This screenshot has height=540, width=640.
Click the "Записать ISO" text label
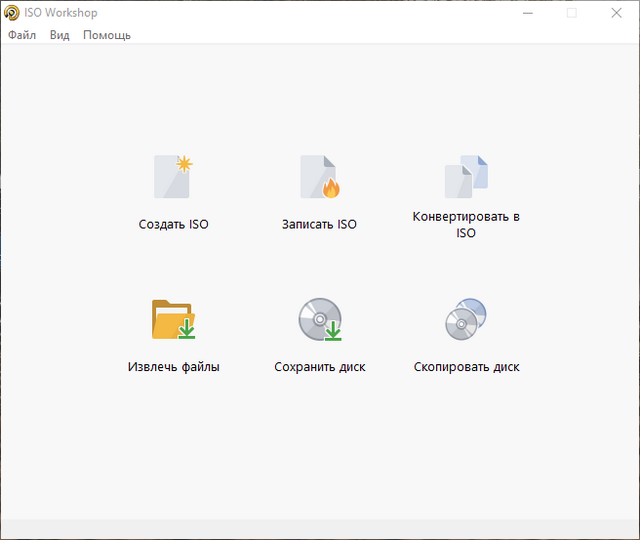coord(319,225)
